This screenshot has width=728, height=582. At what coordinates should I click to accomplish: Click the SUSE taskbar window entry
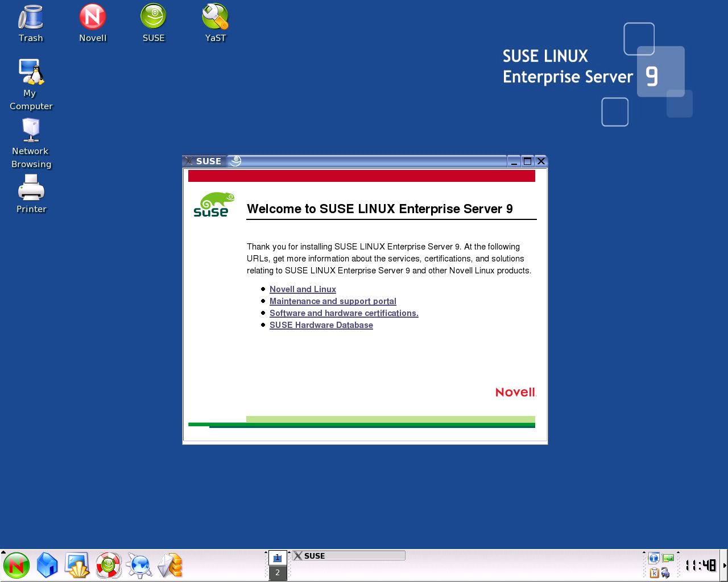(349, 556)
